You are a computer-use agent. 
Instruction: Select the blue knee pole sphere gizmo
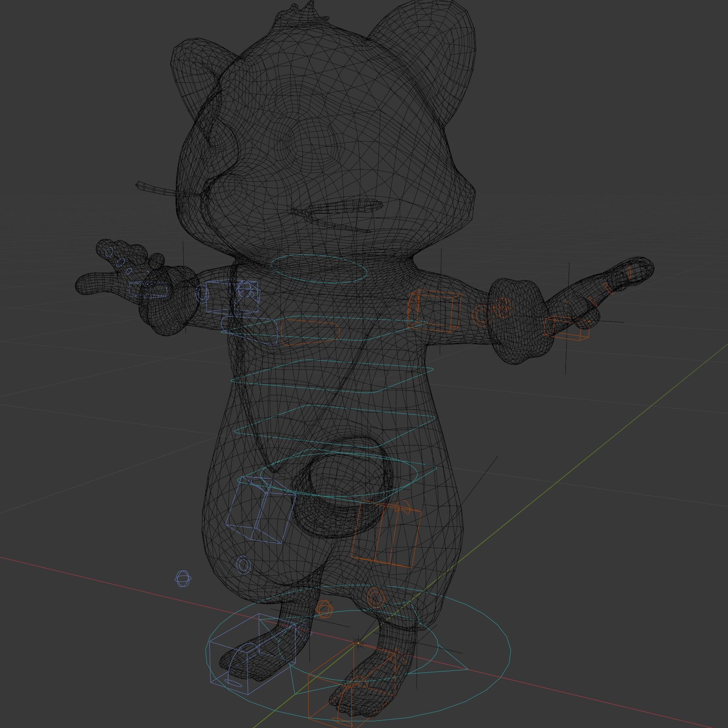tap(183, 578)
